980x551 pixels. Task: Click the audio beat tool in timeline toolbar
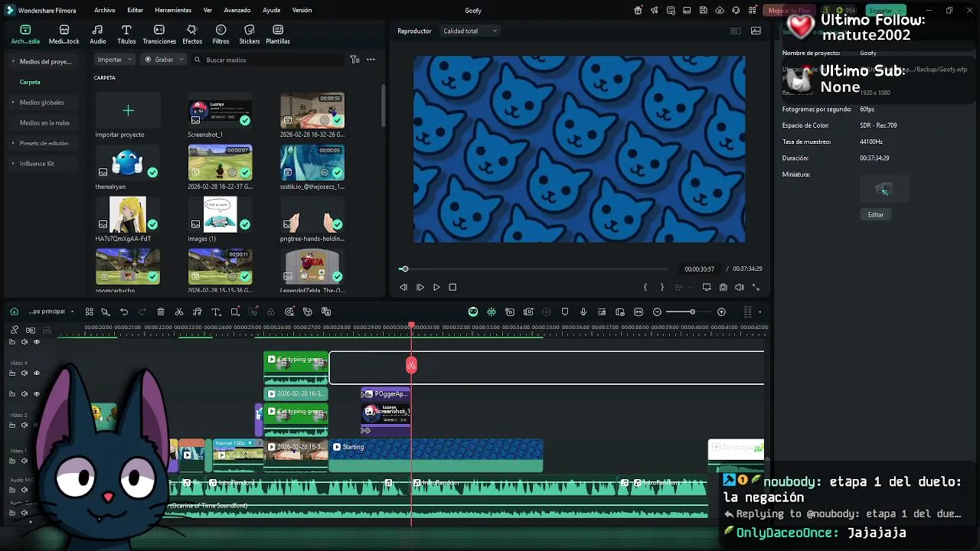[x=198, y=311]
